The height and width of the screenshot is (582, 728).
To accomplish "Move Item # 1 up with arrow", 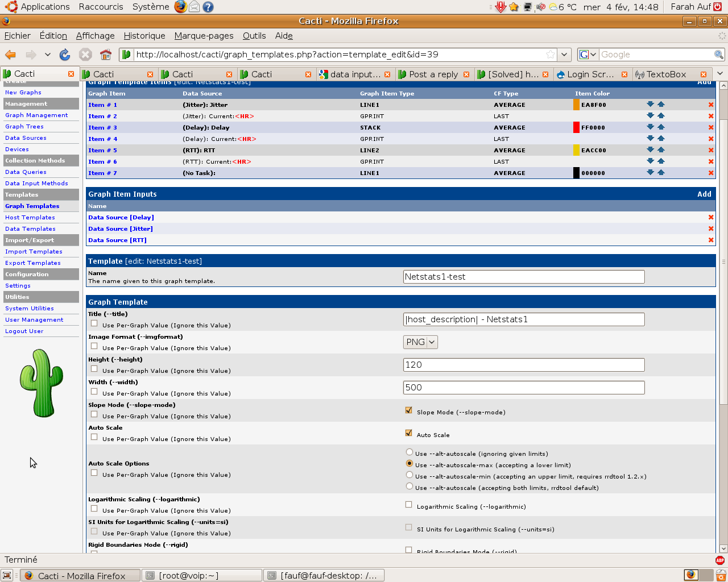I will pos(661,105).
